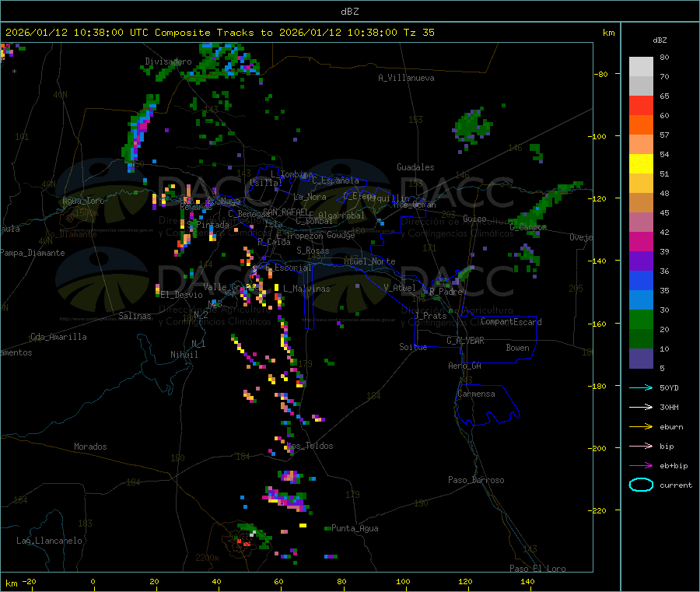Image resolution: width=700 pixels, height=592 pixels.
Task: Click the '0' tick on the horizontal axis
Action: pyautogui.click(x=93, y=581)
